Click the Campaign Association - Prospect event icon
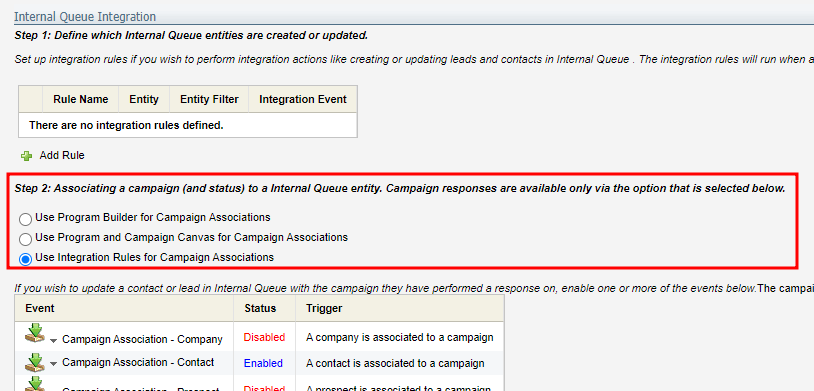814x391 pixels. [35, 385]
